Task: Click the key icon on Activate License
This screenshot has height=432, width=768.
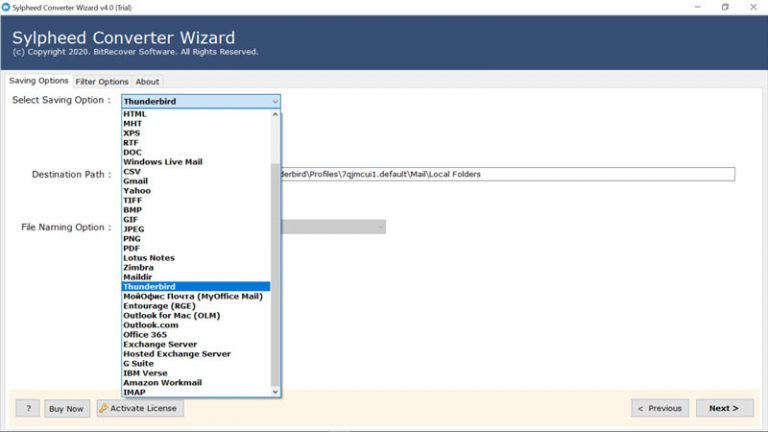Action: pyautogui.click(x=103, y=408)
